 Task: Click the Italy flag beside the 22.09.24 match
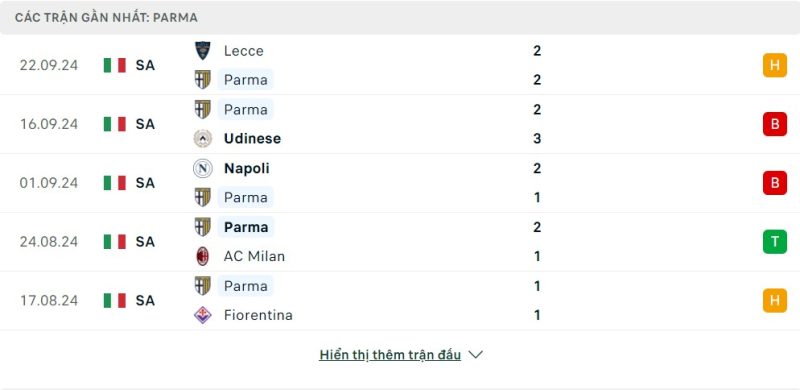(x=114, y=65)
